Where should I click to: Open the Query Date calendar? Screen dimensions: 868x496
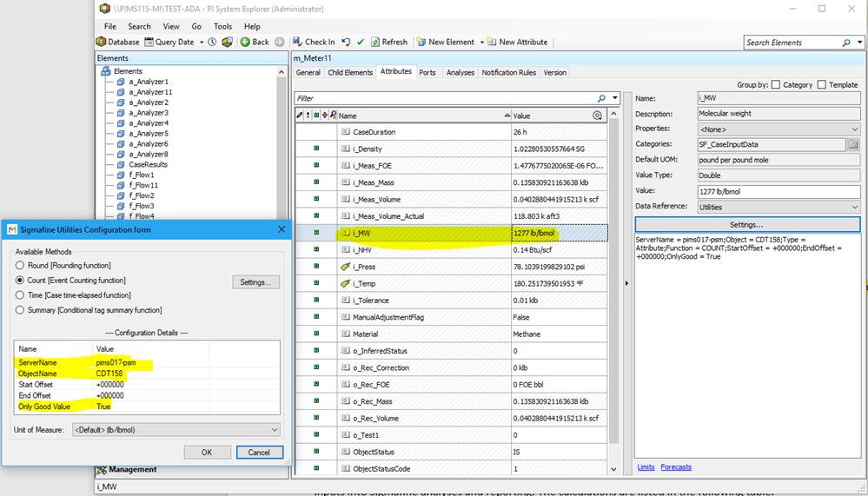(x=149, y=42)
